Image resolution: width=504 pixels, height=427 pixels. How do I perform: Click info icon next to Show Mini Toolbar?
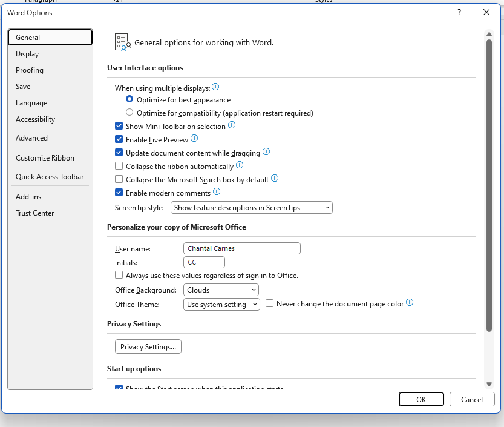tap(232, 125)
